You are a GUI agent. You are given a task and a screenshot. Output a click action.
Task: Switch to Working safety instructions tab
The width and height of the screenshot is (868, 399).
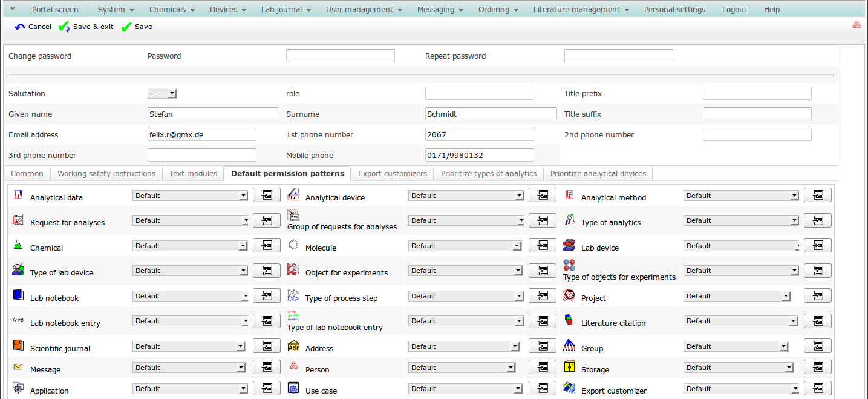tap(106, 174)
